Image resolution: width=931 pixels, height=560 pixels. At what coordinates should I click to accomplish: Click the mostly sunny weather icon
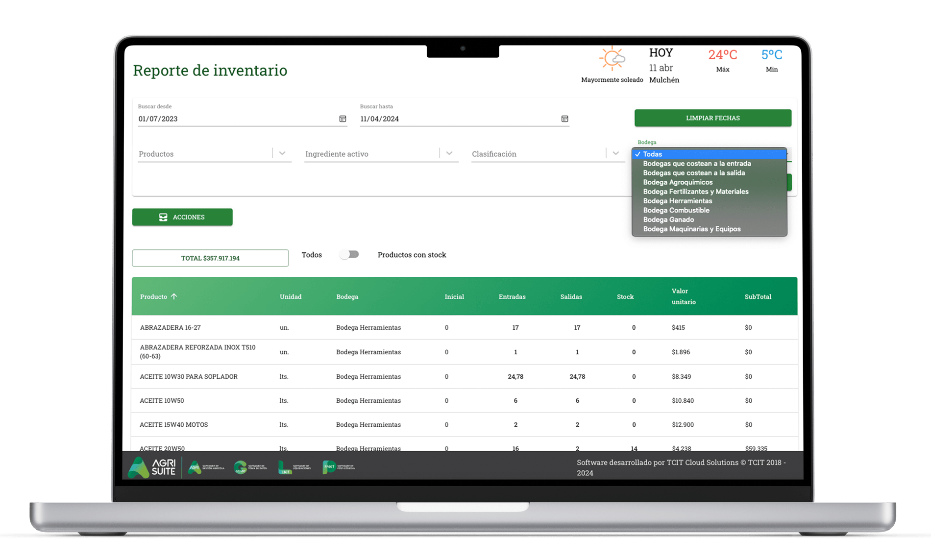coord(612,58)
